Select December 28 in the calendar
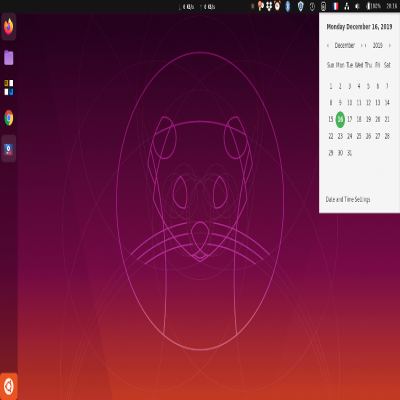Image resolution: width=400 pixels, height=400 pixels. tap(387, 136)
